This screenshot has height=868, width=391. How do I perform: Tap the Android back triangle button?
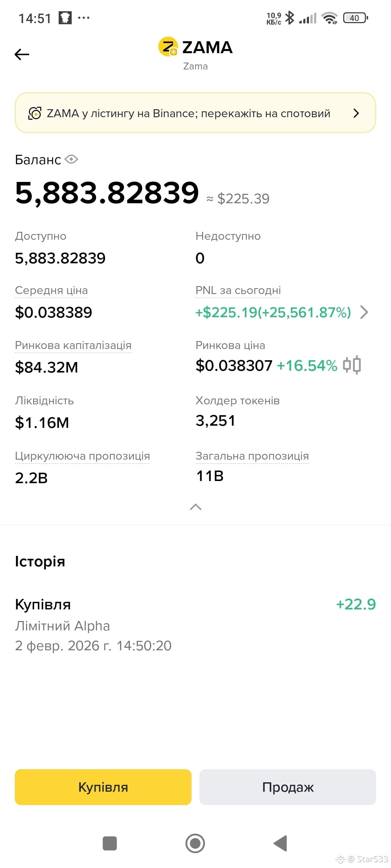[x=280, y=843]
